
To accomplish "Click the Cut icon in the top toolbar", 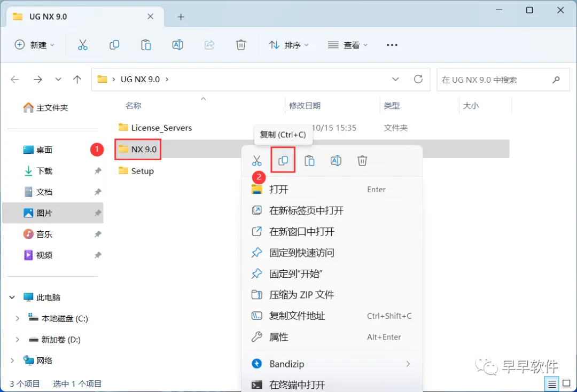I will coord(83,45).
